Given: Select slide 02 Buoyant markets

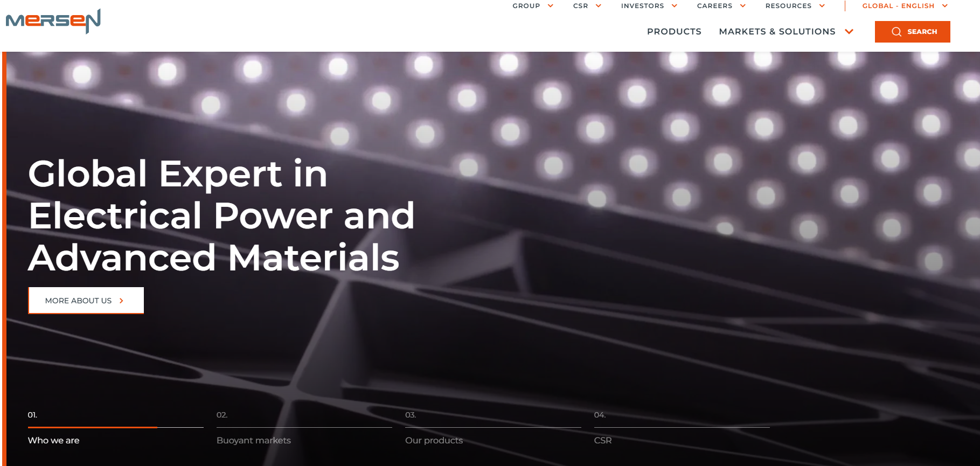Looking at the screenshot, I should pos(304,429).
